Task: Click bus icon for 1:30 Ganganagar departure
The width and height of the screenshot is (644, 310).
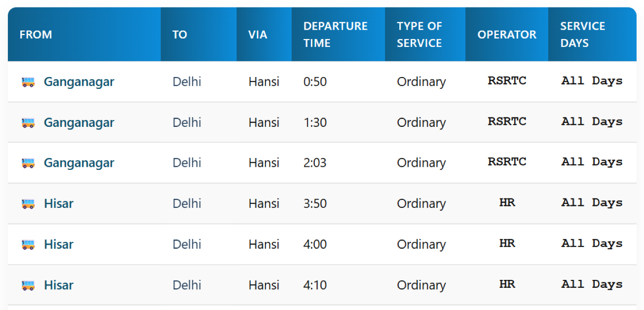Action: coord(28,123)
